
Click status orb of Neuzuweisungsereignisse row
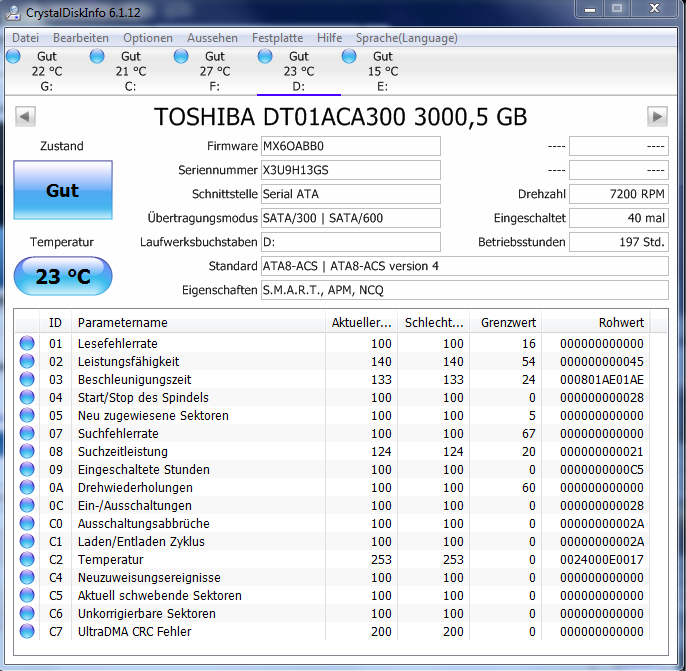click(27, 577)
